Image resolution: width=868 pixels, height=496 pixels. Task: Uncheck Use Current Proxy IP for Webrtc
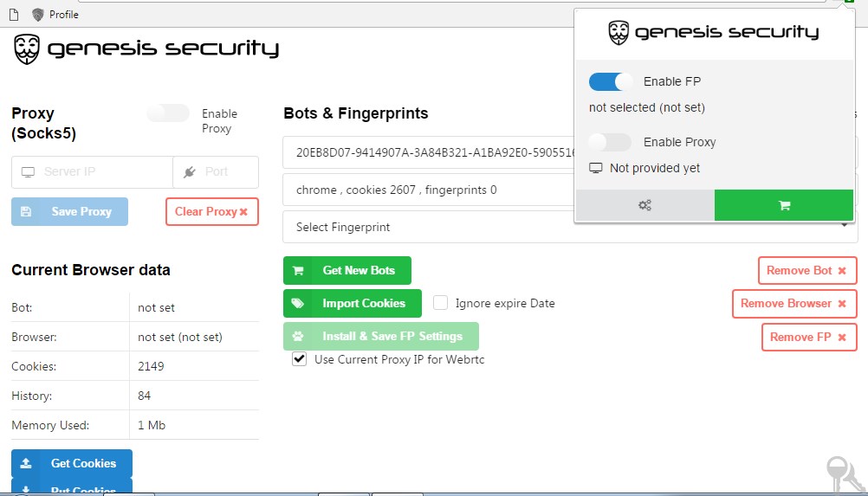point(300,359)
